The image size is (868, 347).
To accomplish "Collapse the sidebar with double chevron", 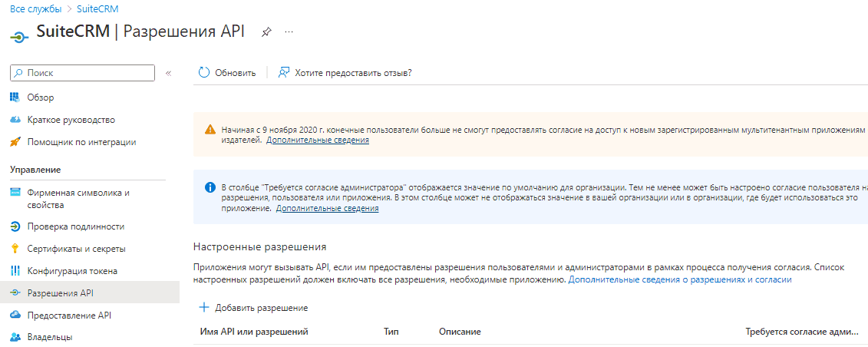I will pyautogui.click(x=168, y=73).
